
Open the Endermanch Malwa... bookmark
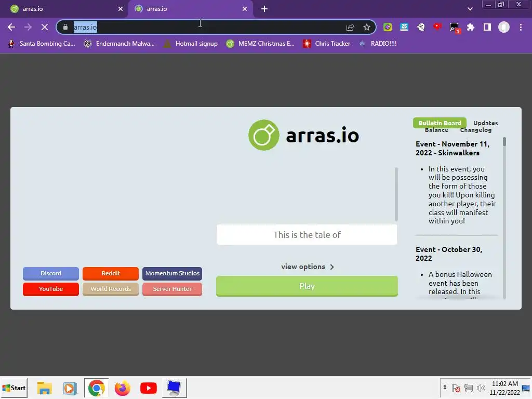click(x=119, y=44)
